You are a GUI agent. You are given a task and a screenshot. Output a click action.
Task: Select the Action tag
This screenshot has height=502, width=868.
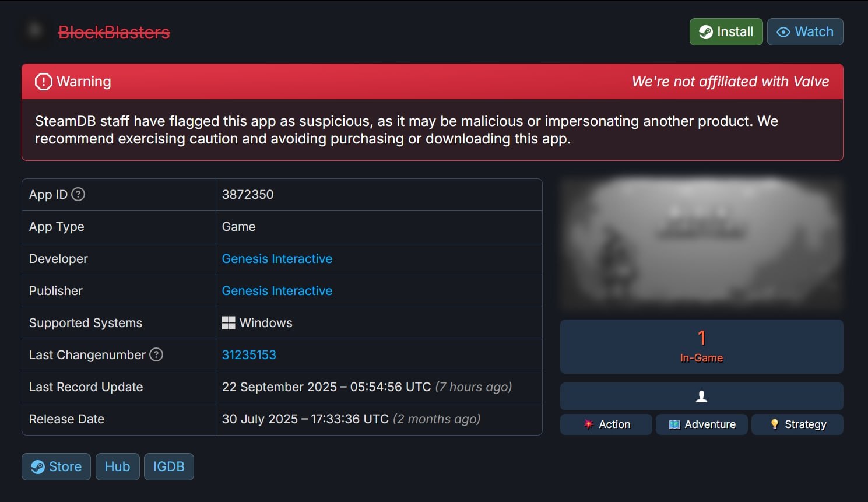(606, 424)
